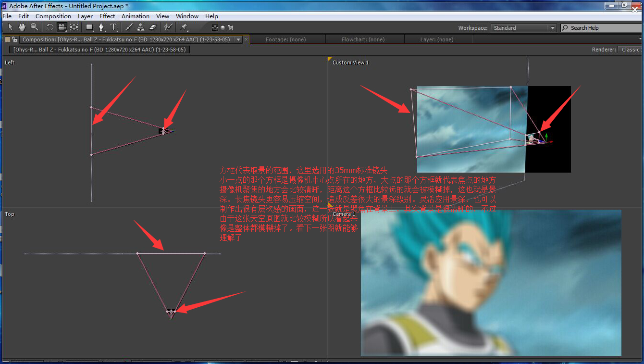Open the View menu
The width and height of the screenshot is (644, 364).
[163, 16]
